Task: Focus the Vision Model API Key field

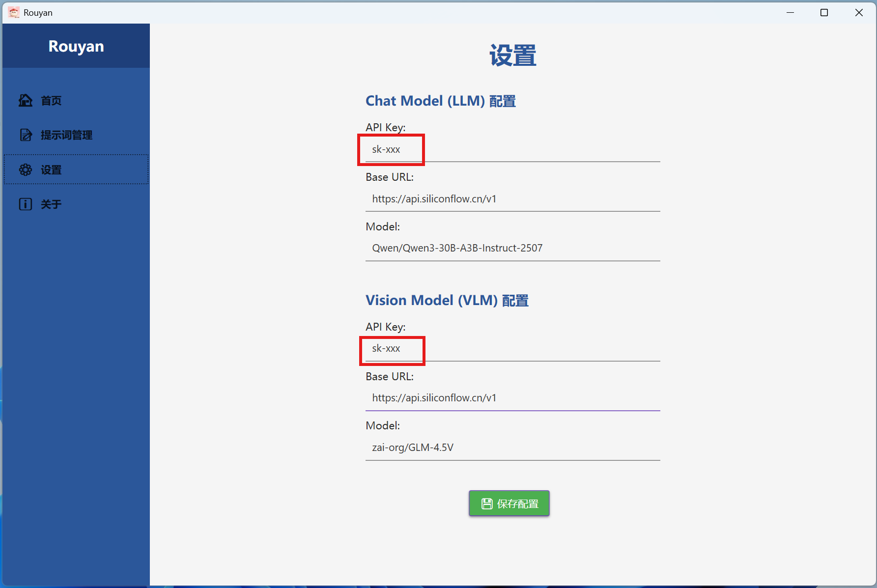Action: pos(512,349)
